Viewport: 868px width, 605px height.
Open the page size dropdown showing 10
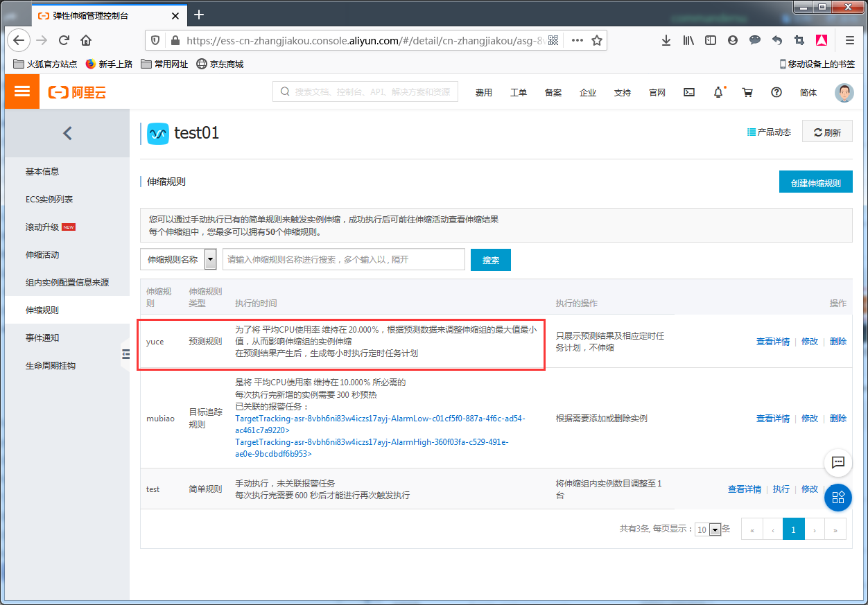[x=709, y=529]
